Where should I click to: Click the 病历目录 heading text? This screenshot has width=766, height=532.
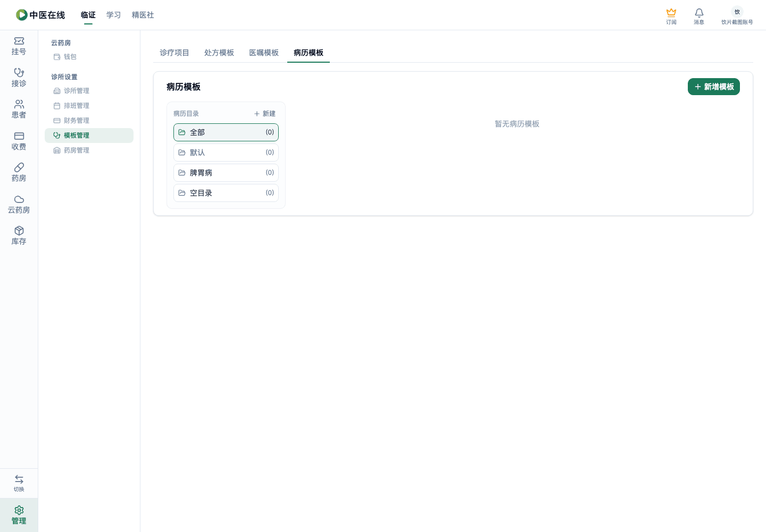click(x=186, y=114)
